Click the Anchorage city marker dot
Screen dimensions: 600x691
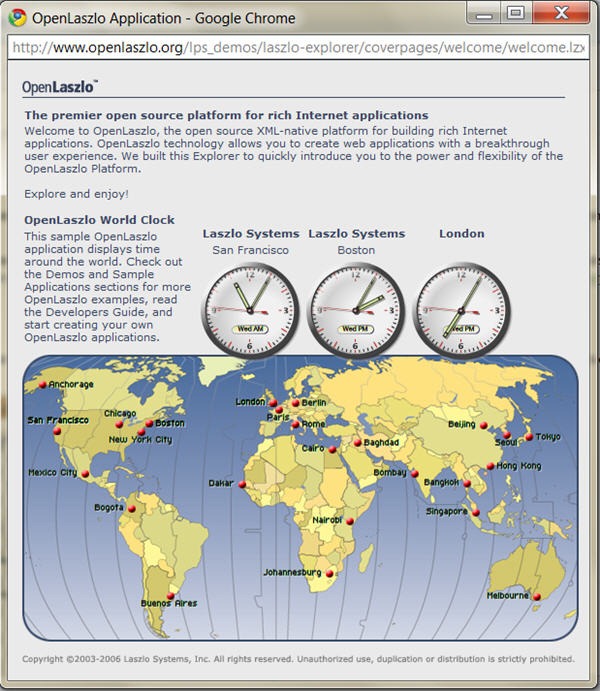[x=43, y=384]
